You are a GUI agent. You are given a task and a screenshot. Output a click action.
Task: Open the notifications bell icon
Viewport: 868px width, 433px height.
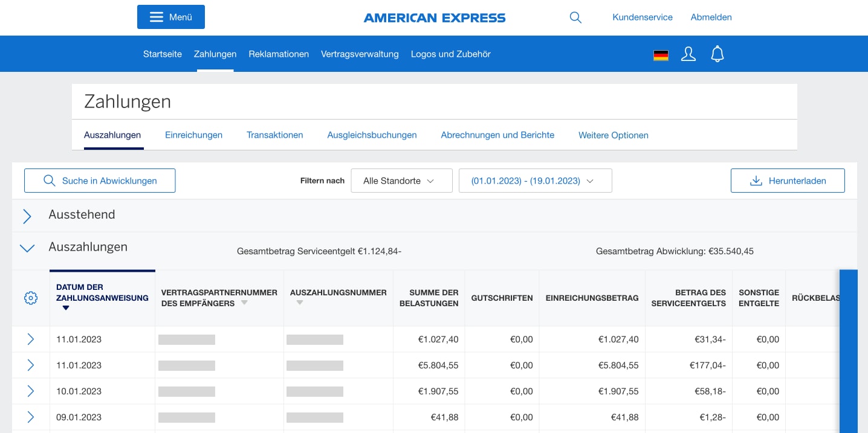(717, 54)
